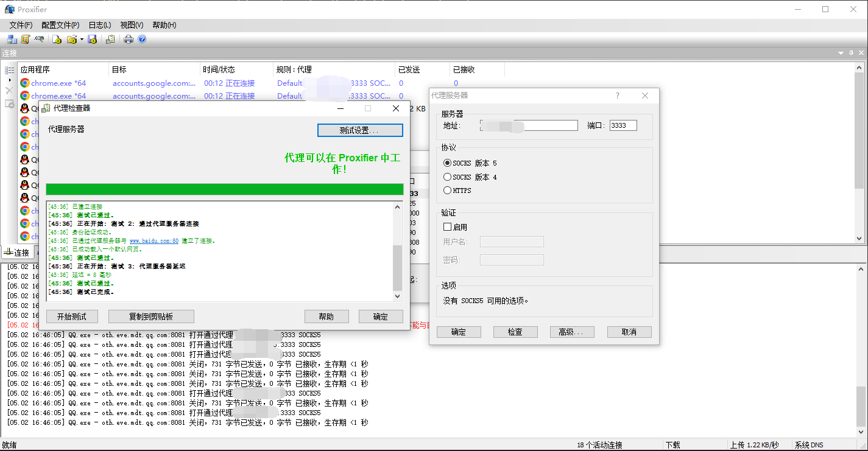Viewport: 868px width, 451px height.
Task: Click 取消 button in proxy server dialog
Action: click(x=629, y=332)
